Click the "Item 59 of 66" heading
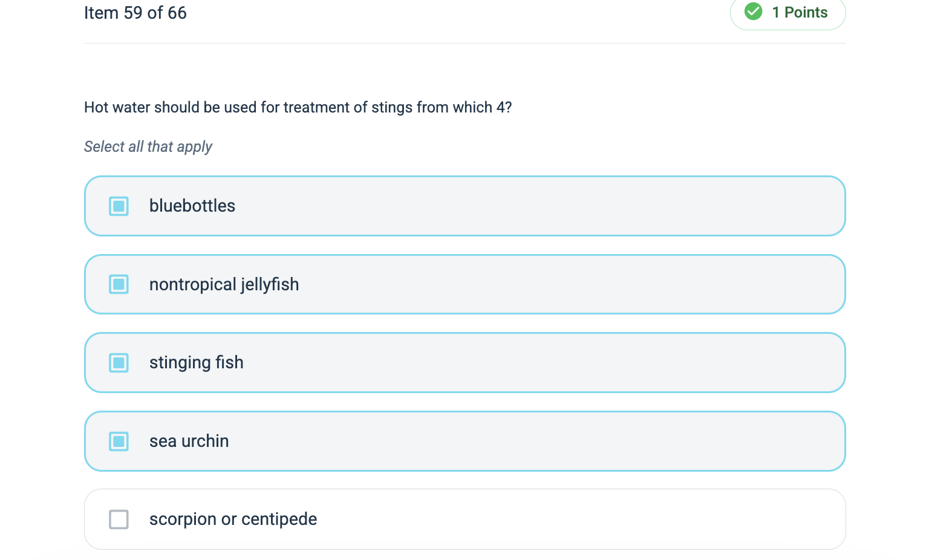The image size is (929, 560). (x=135, y=13)
